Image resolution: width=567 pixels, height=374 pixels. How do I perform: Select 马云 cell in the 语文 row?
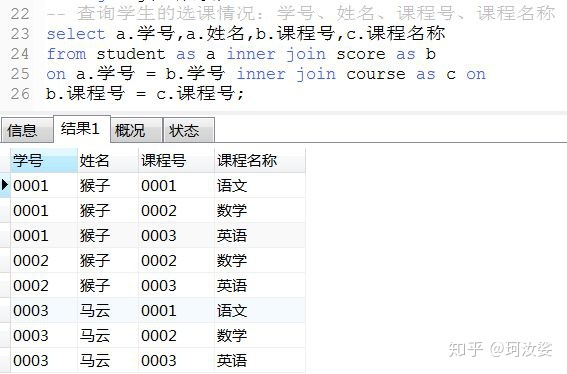(x=108, y=310)
